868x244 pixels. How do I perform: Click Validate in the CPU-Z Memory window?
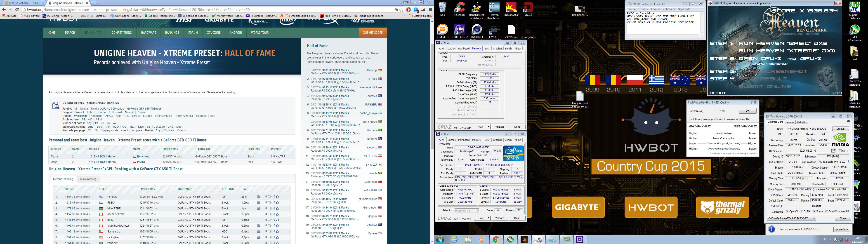point(500,127)
